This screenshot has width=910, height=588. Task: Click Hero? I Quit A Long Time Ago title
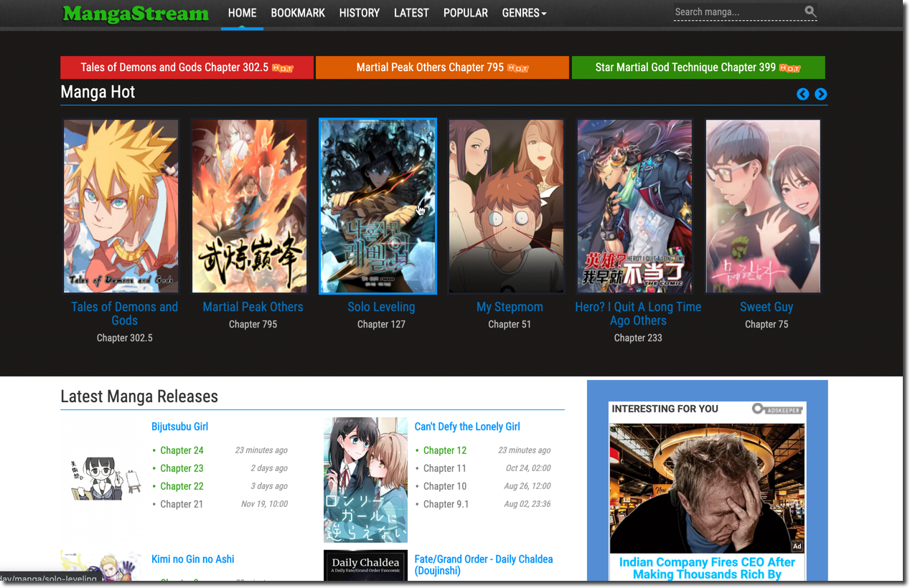pos(638,313)
